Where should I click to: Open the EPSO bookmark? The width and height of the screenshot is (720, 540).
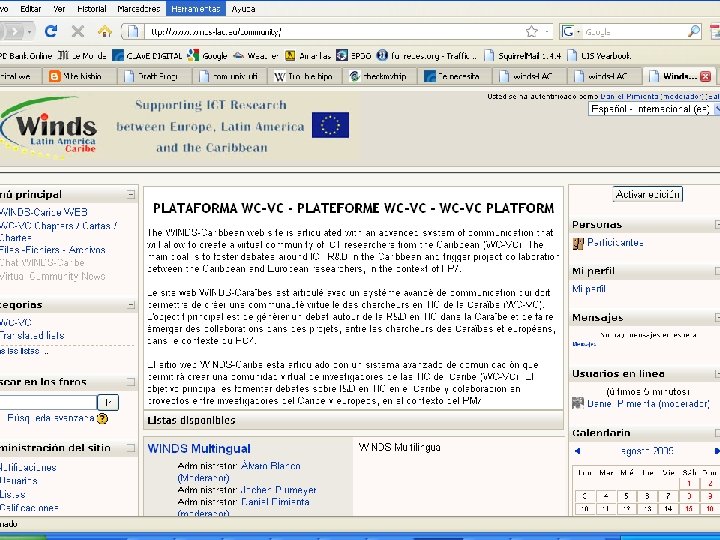click(354, 56)
